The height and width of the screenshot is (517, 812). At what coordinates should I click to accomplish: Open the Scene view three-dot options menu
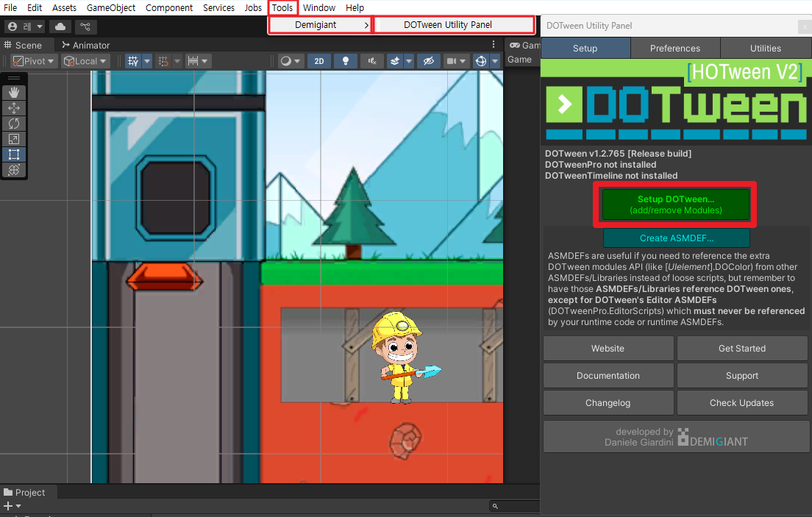494,45
